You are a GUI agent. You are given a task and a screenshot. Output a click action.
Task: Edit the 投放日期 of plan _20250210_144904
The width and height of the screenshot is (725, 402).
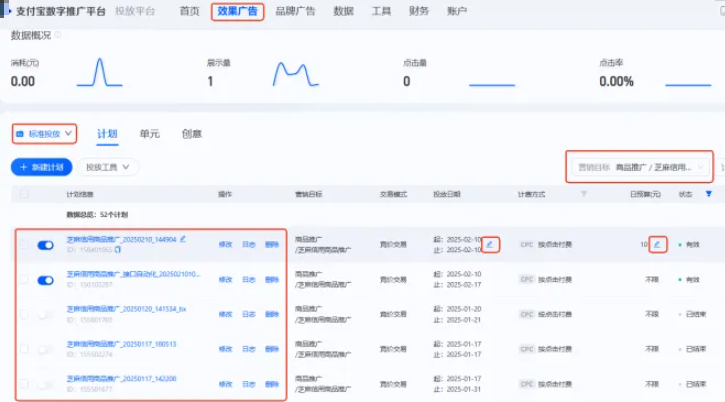(490, 244)
